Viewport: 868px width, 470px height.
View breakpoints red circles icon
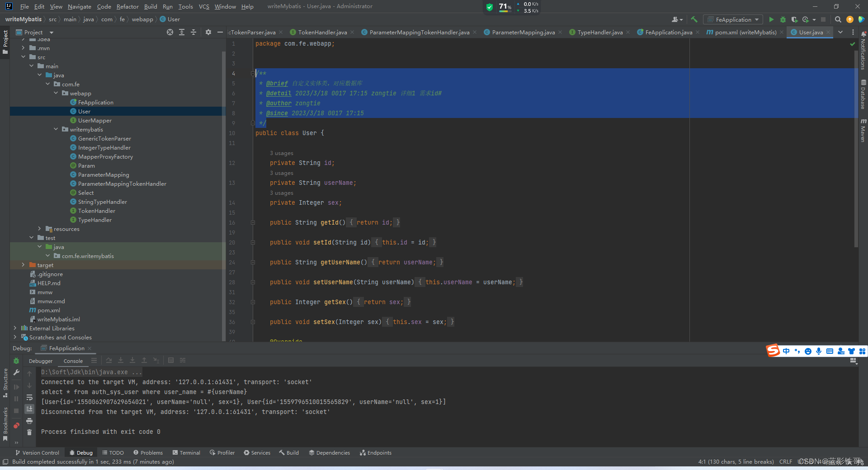(16, 426)
